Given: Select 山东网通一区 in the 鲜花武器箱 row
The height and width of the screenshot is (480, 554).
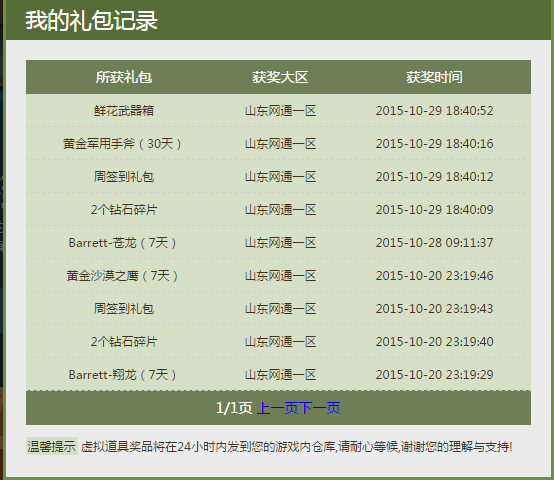Looking at the screenshot, I should tap(280, 111).
